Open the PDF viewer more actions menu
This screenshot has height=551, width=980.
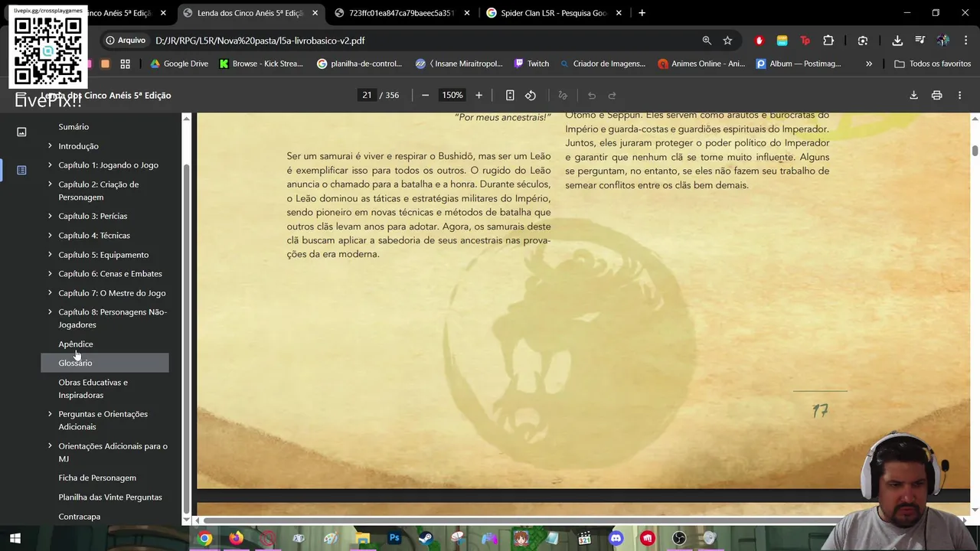(x=959, y=95)
